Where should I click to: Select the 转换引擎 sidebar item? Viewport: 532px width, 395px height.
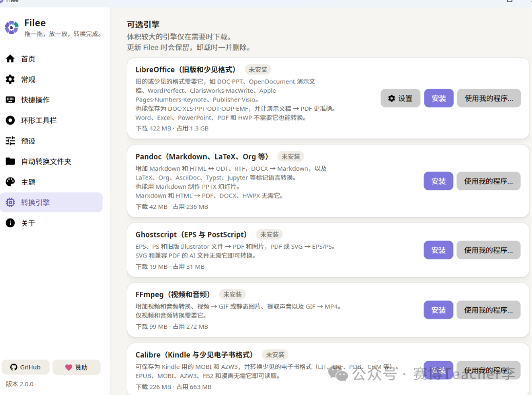click(x=51, y=202)
